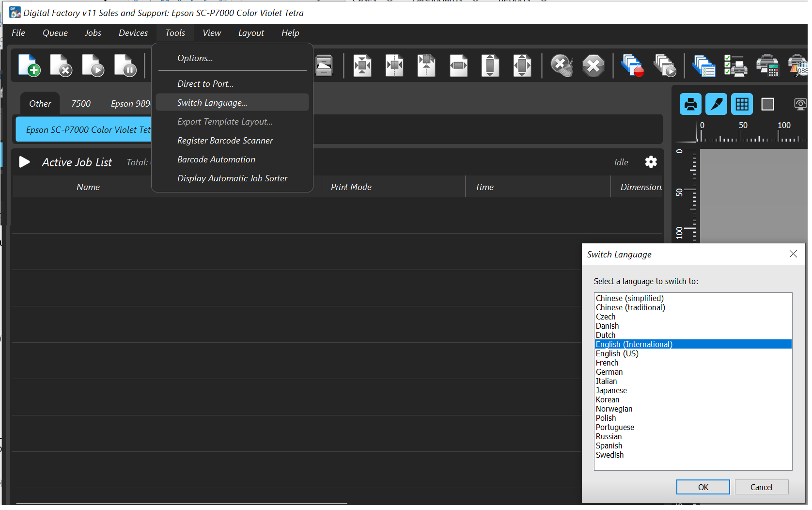Click the octagon cancel X icon
The width and height of the screenshot is (812, 510).
click(x=593, y=65)
